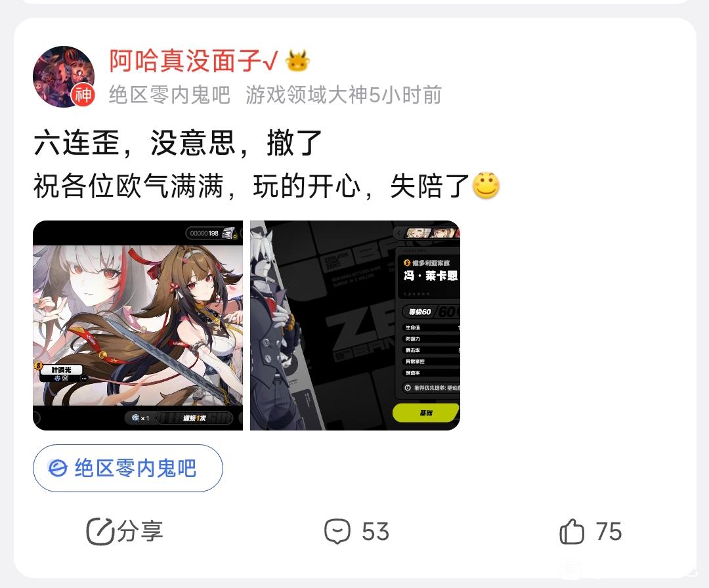Tap the 75 likes count
The width and height of the screenshot is (709, 588).
pyautogui.click(x=609, y=532)
